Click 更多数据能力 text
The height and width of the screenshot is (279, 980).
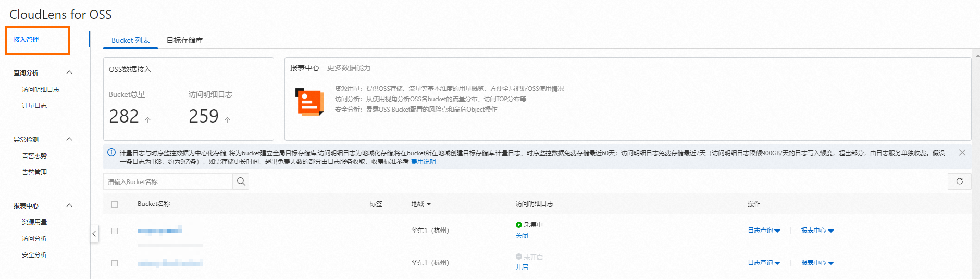[349, 68]
